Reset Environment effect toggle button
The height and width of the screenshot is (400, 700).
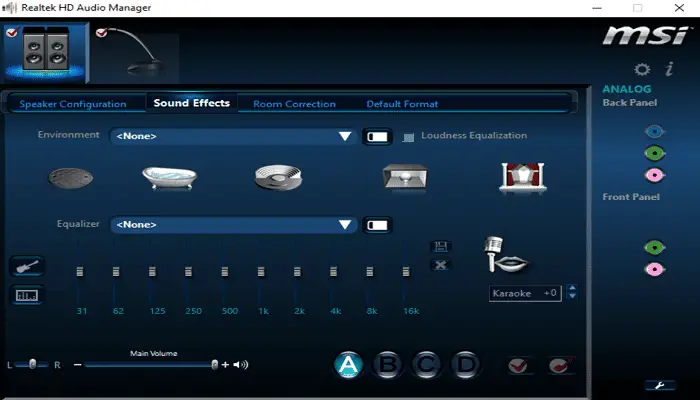[377, 137]
